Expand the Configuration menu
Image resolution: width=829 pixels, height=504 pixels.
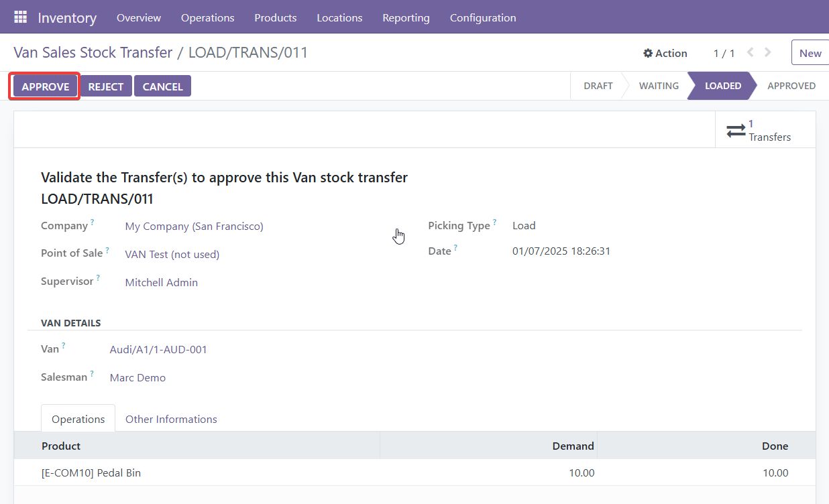click(x=482, y=17)
